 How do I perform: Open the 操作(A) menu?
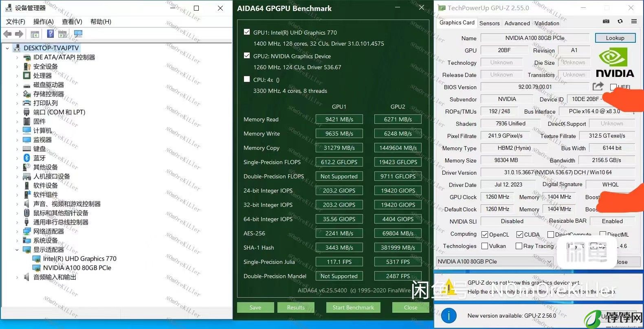coord(43,22)
